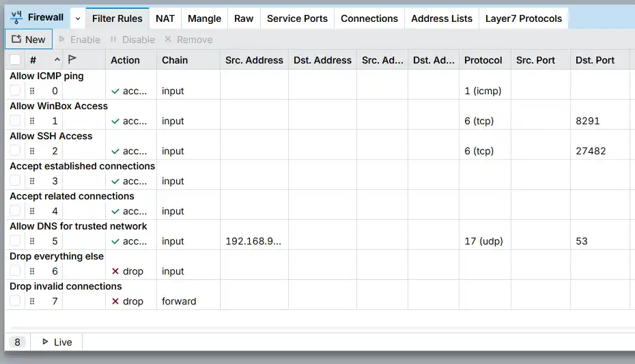Check the box for rule 0
Image resolution: width=635 pixels, height=364 pixels.
click(15, 90)
